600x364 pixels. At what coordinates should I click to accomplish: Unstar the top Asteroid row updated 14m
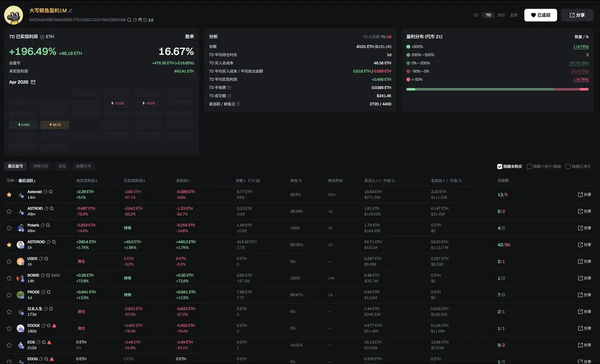click(9, 194)
